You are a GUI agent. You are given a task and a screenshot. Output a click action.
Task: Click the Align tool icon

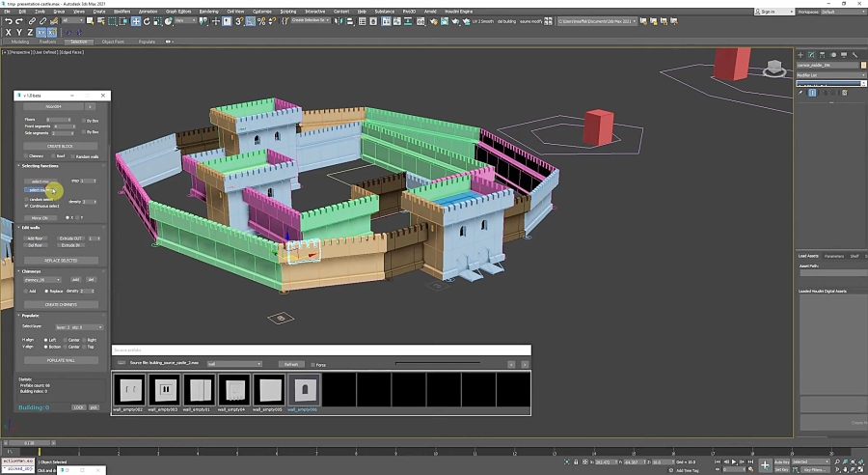point(350,21)
